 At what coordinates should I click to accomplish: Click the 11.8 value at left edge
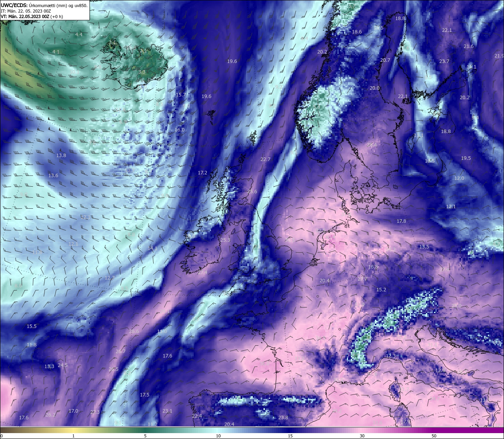click(31, 345)
